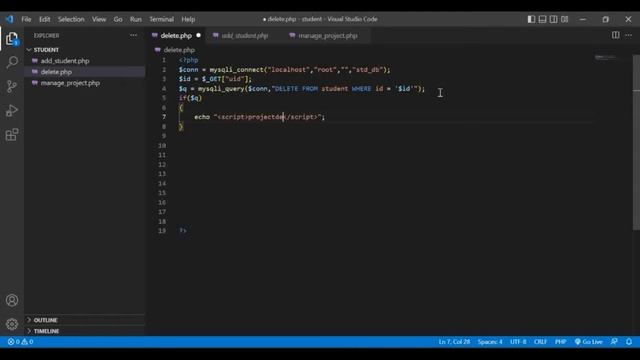Split the editor to the right
This screenshot has width=640, height=360.
(x=615, y=35)
